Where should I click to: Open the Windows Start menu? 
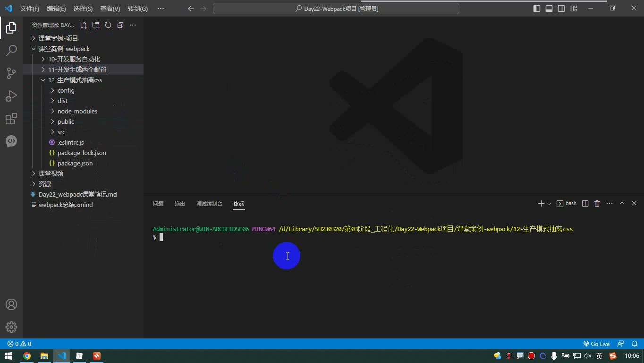[x=8, y=356]
